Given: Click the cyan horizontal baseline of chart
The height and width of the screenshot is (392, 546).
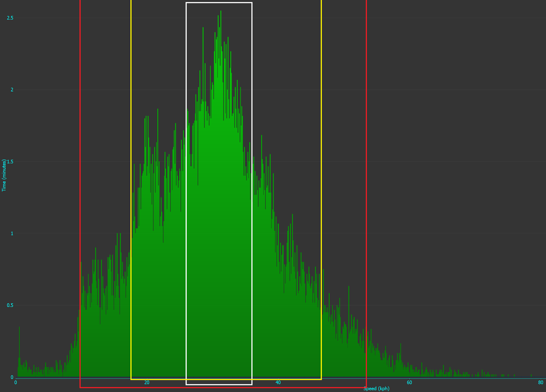Looking at the screenshot, I should (x=453, y=378).
